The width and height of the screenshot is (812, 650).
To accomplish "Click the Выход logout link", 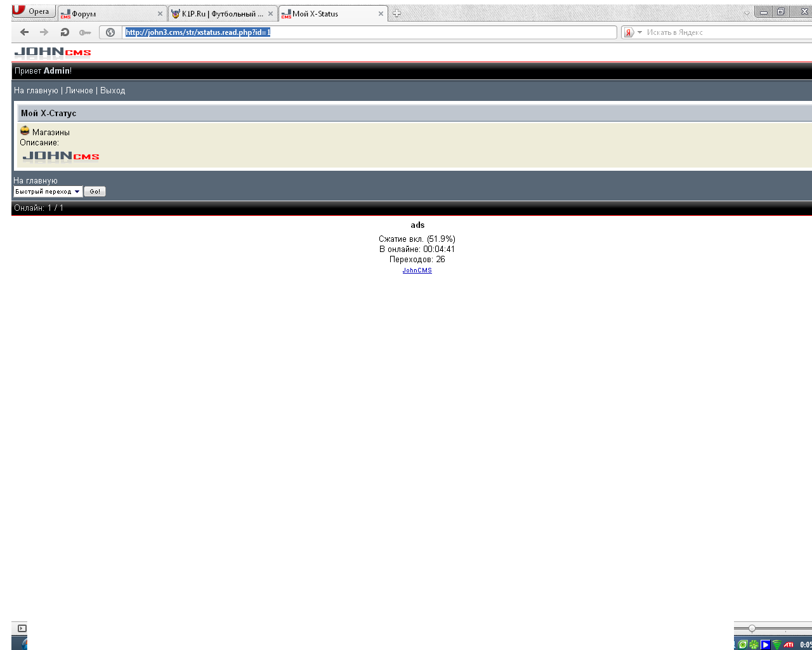I will pos(113,91).
